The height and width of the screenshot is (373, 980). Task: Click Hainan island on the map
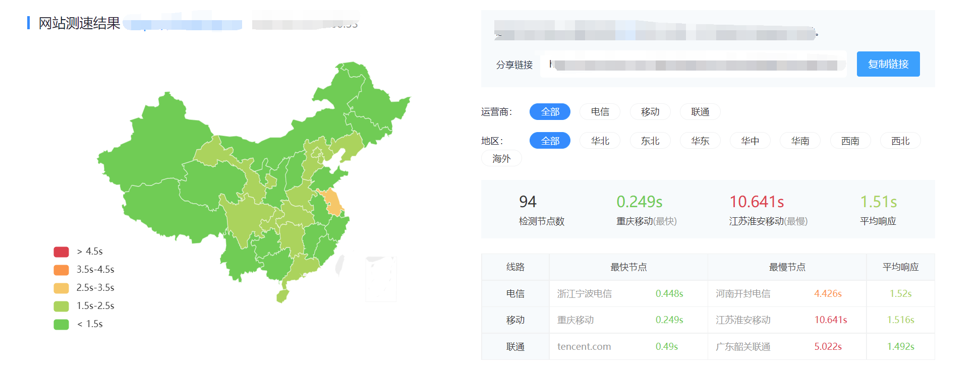pyautogui.click(x=282, y=296)
